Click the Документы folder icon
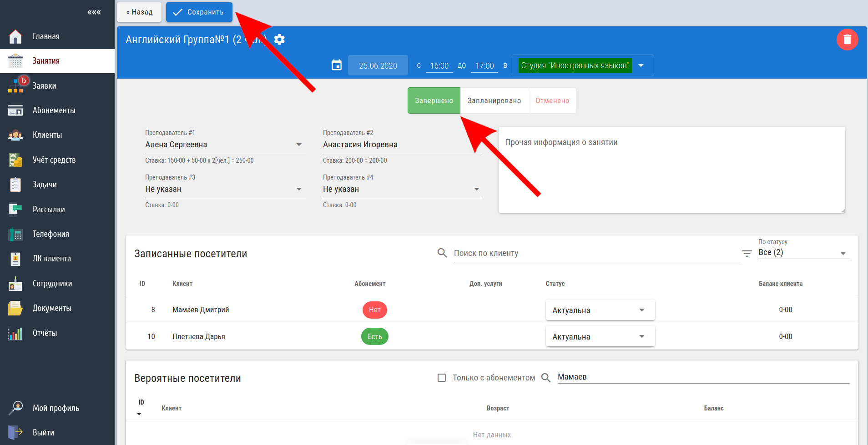 pyautogui.click(x=15, y=308)
